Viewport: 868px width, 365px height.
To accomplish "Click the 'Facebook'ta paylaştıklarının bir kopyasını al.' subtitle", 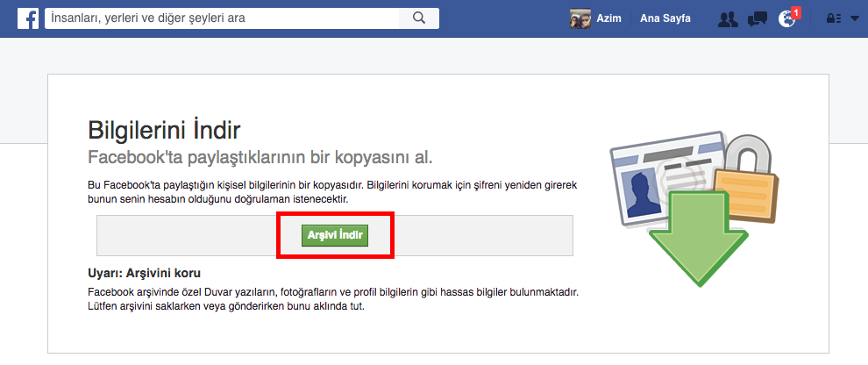I will 260,157.
